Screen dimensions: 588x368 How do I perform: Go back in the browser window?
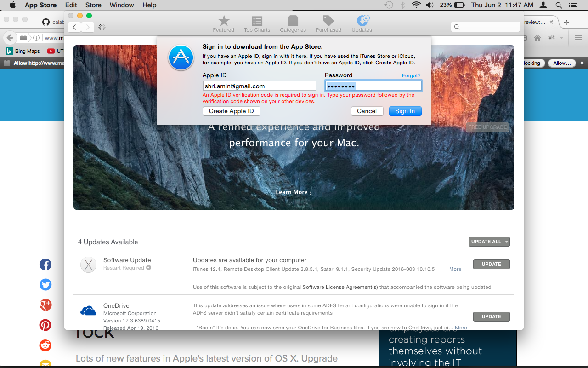point(10,38)
